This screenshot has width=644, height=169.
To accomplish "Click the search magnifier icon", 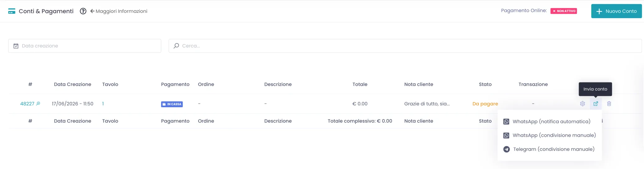I will pos(176,46).
